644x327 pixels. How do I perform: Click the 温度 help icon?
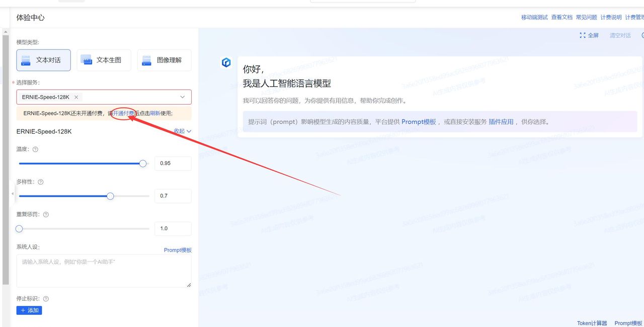pyautogui.click(x=35, y=150)
